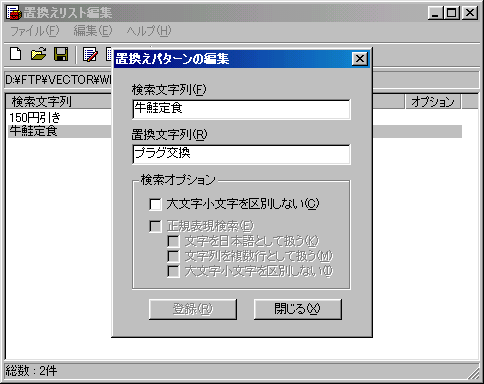Viewport: 484px width, 384px height.
Task: Click the 総数：2件 status bar text
Action: pyautogui.click(x=31, y=370)
